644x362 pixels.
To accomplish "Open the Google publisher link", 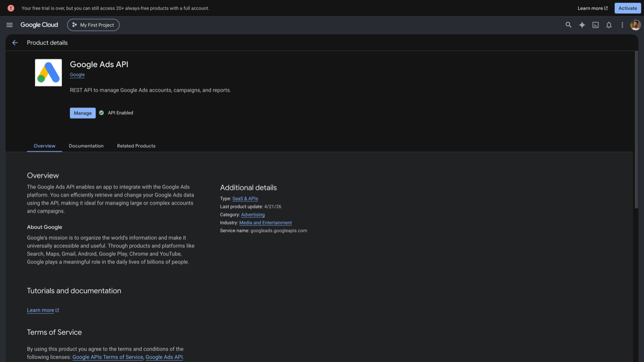I will coord(77,75).
